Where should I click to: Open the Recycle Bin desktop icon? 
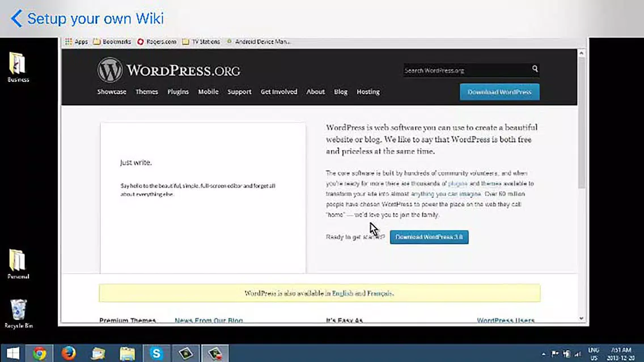(x=19, y=314)
